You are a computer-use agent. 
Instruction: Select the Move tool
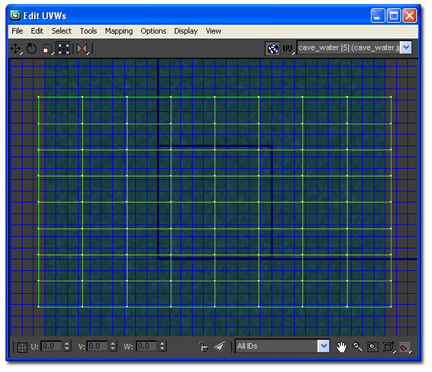pyautogui.click(x=16, y=49)
